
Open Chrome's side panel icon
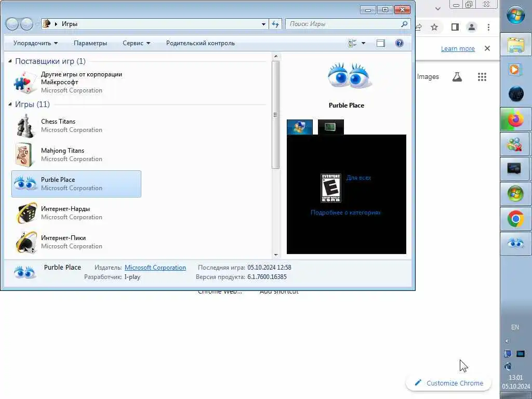pyautogui.click(x=455, y=27)
